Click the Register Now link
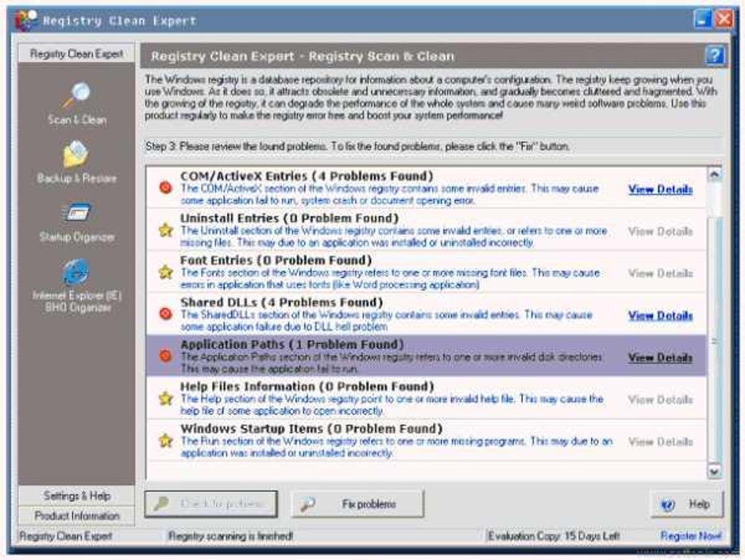Viewport: 745px width, 560px height. pos(690,536)
